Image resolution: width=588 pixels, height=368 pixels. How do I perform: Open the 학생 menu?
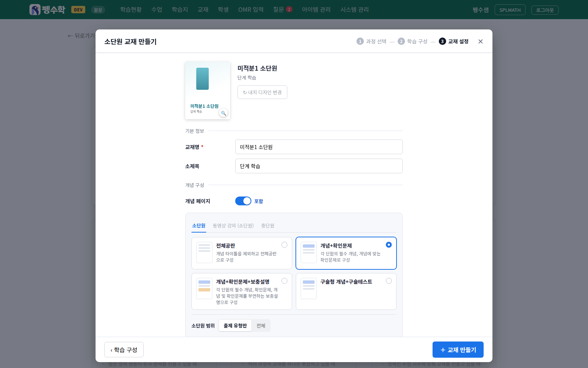(x=223, y=10)
